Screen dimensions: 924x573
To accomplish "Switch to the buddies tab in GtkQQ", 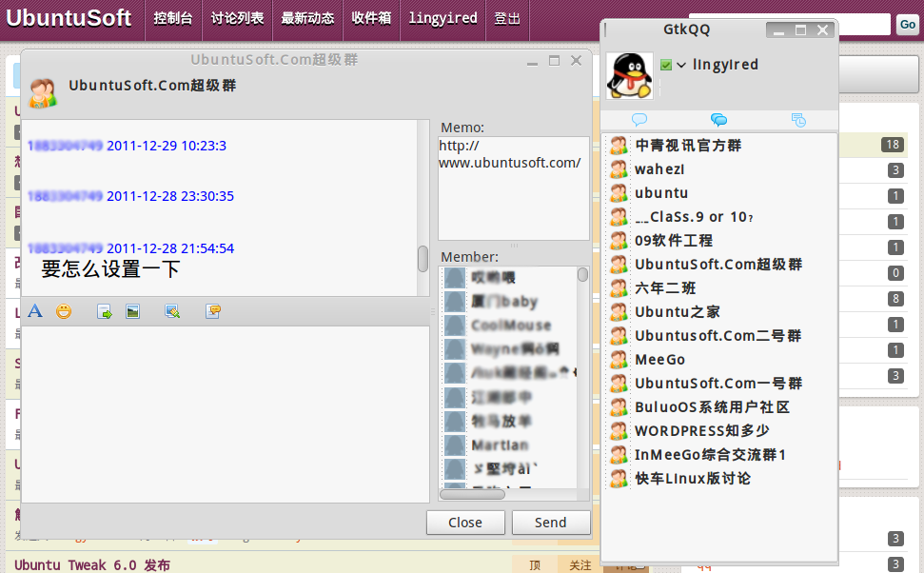I will (x=639, y=120).
